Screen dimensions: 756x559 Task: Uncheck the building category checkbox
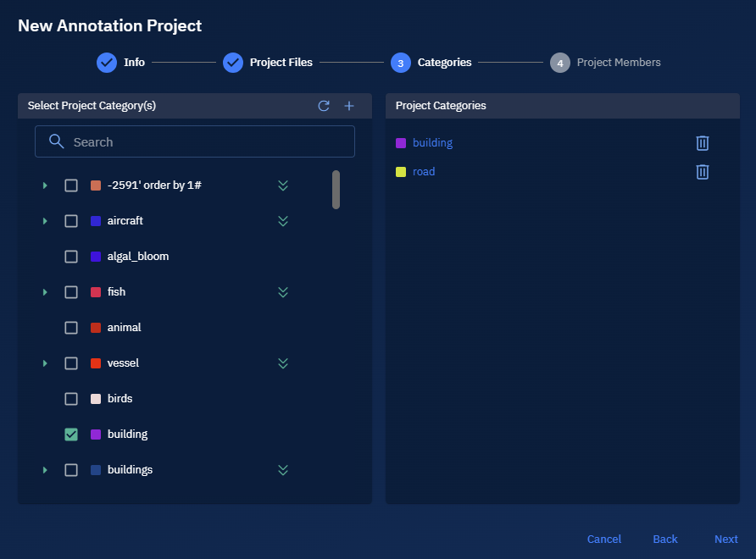point(71,434)
